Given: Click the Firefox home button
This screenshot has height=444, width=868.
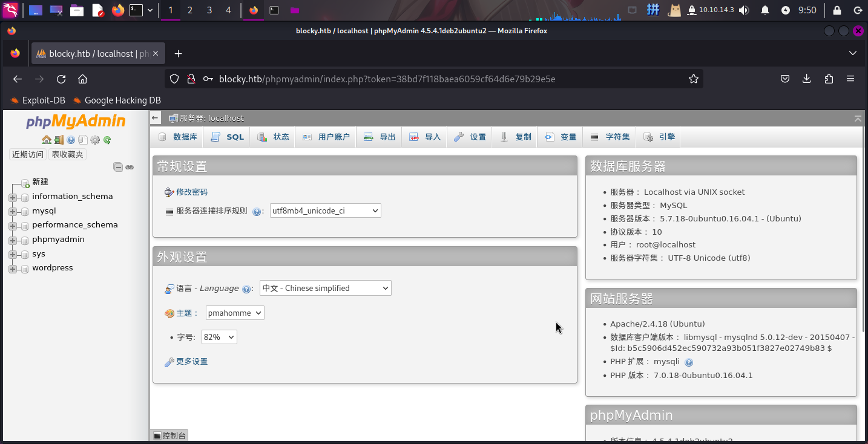Looking at the screenshot, I should point(83,79).
